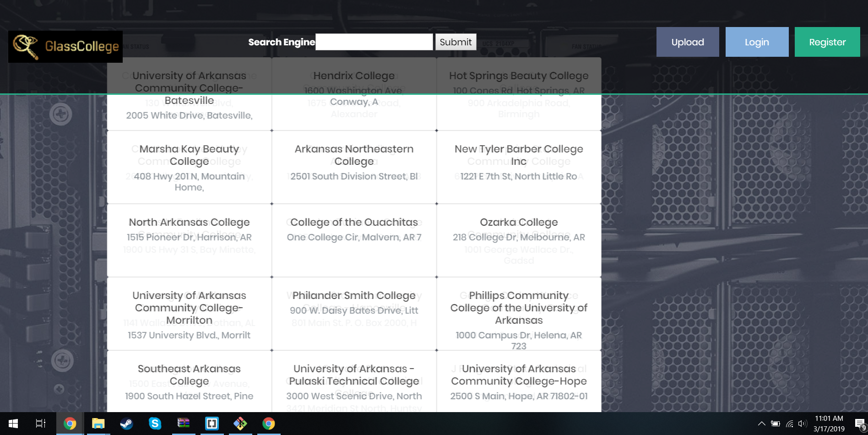Open the Wi-Fi network flyout
The height and width of the screenshot is (435, 868).
pyautogui.click(x=790, y=424)
